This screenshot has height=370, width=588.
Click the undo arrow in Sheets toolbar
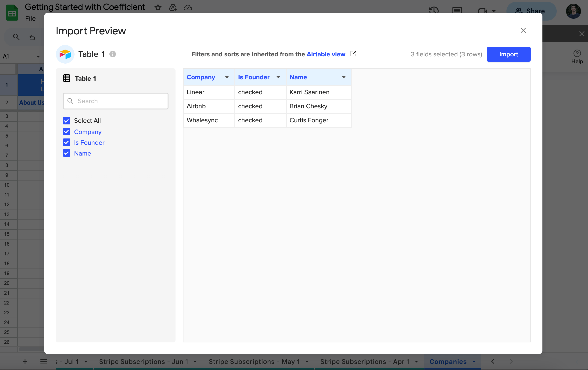32,37
